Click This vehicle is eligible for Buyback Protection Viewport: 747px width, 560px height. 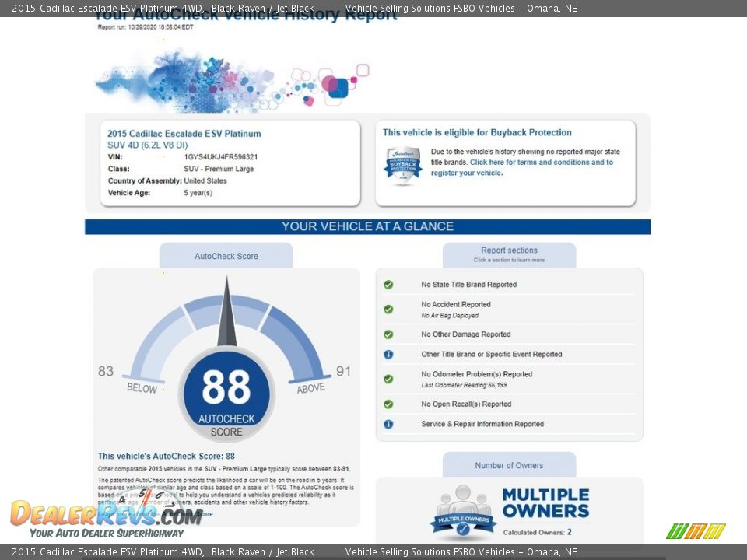(x=477, y=132)
